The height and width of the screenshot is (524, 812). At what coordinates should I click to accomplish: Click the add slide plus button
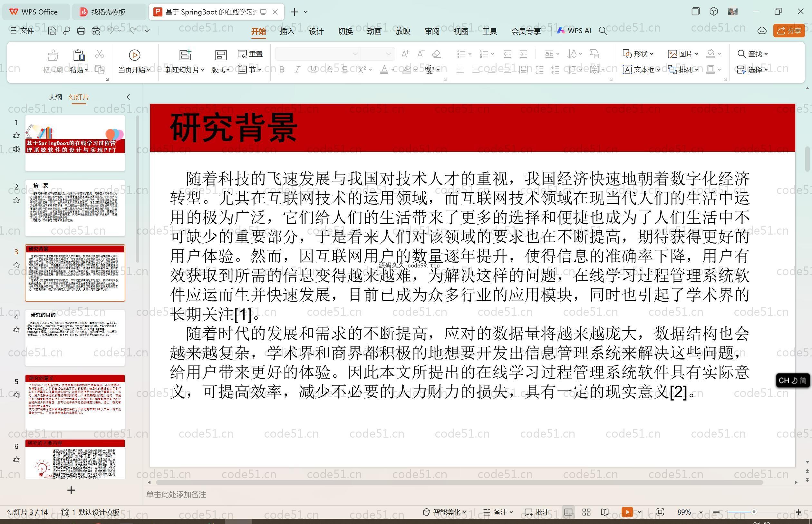pos(71,490)
